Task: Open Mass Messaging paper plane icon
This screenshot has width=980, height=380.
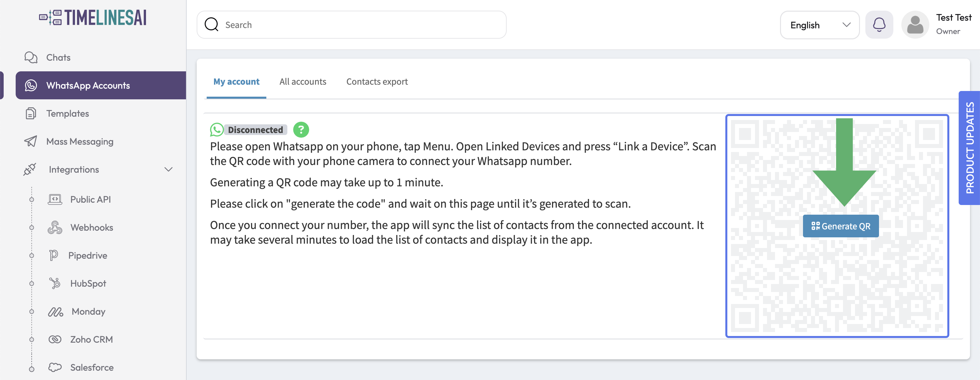Action: (x=31, y=142)
